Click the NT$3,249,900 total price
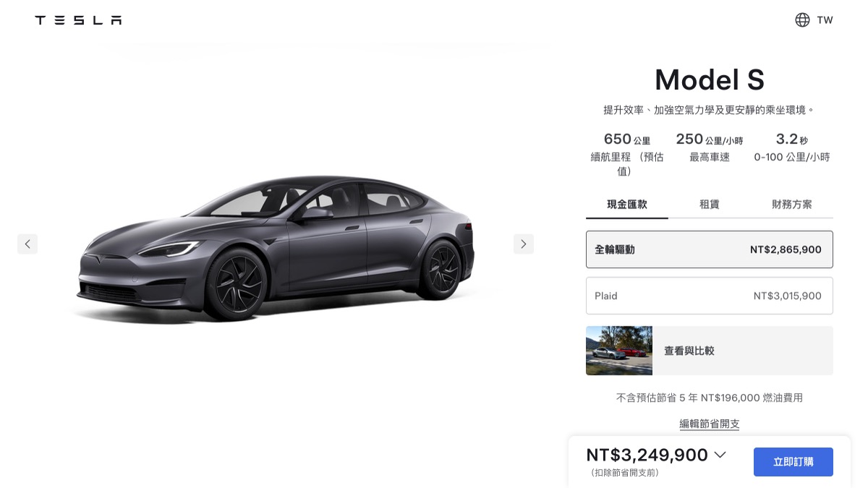 tap(647, 455)
